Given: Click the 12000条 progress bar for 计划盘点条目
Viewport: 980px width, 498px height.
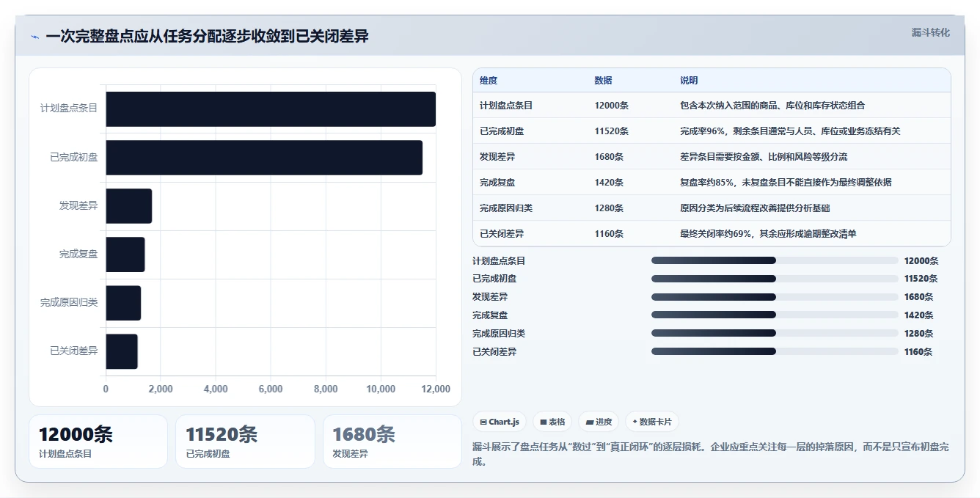Looking at the screenshot, I should [x=775, y=260].
